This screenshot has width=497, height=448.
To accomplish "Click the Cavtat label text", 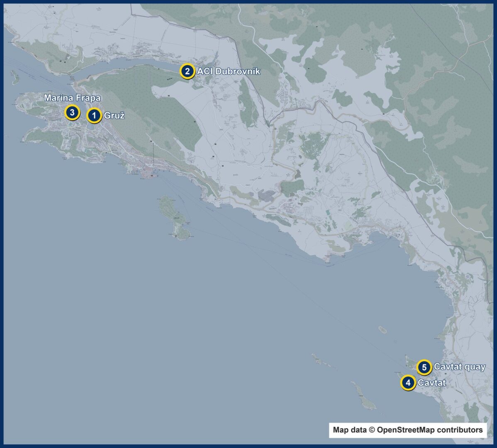I will tap(432, 383).
